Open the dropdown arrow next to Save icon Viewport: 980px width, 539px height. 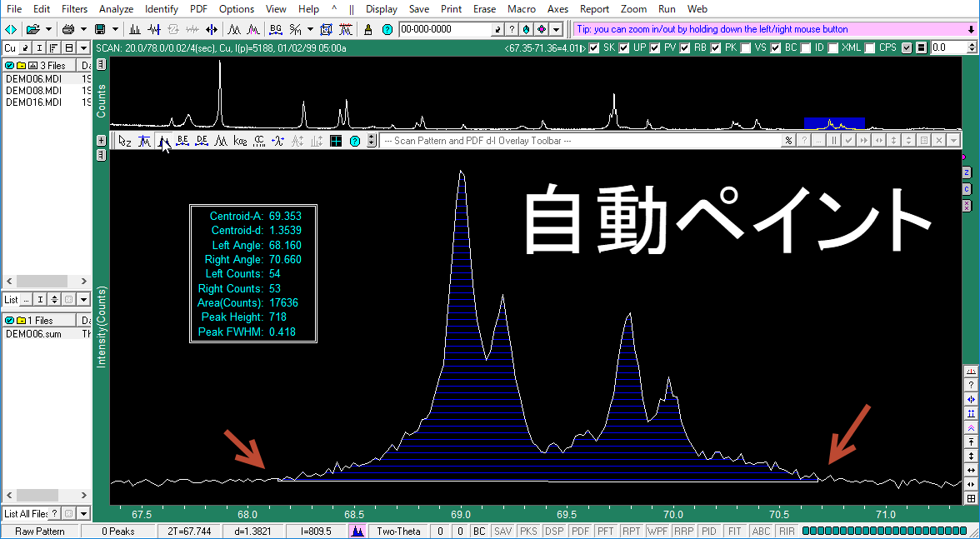pyautogui.click(x=115, y=29)
